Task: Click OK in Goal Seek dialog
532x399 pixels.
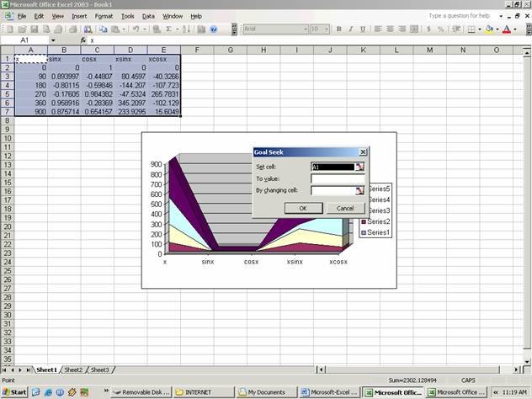Action: pyautogui.click(x=303, y=208)
